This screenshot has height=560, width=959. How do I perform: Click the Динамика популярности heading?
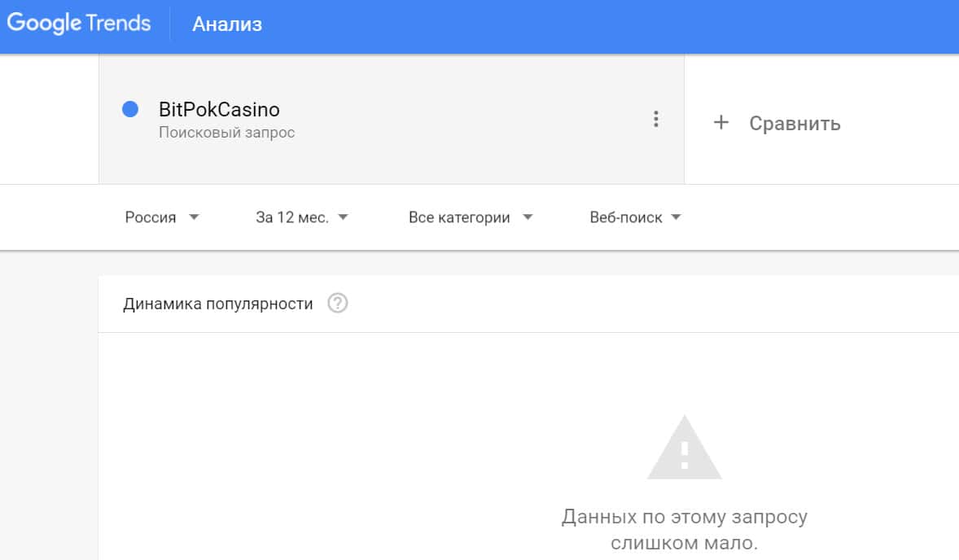click(218, 304)
